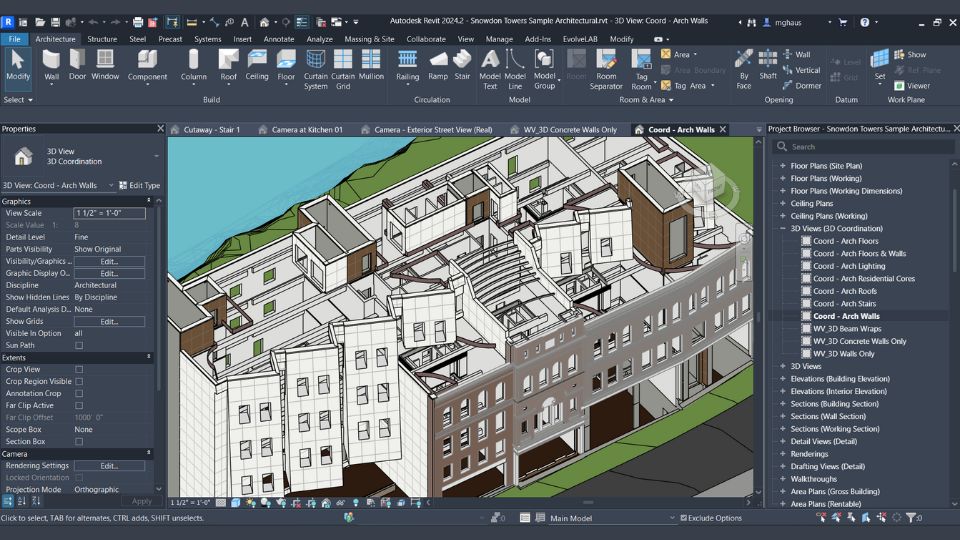Open the Structure ribbon tab
This screenshot has height=540, width=960.
tap(102, 39)
